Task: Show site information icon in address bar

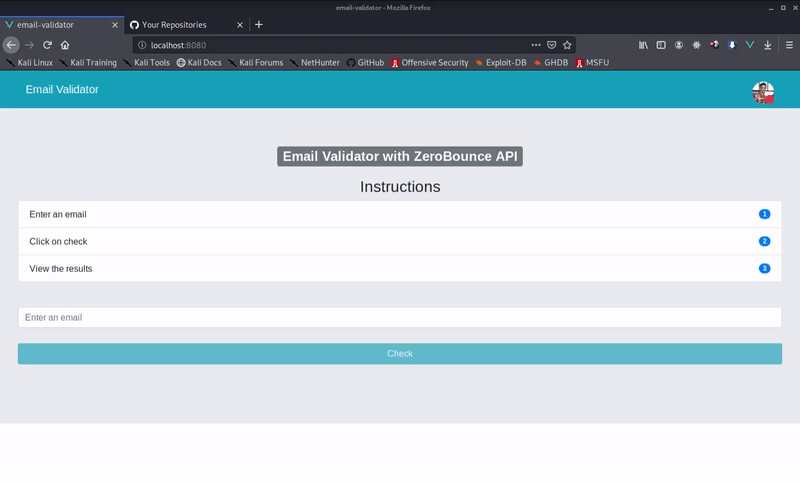Action: 142,45
